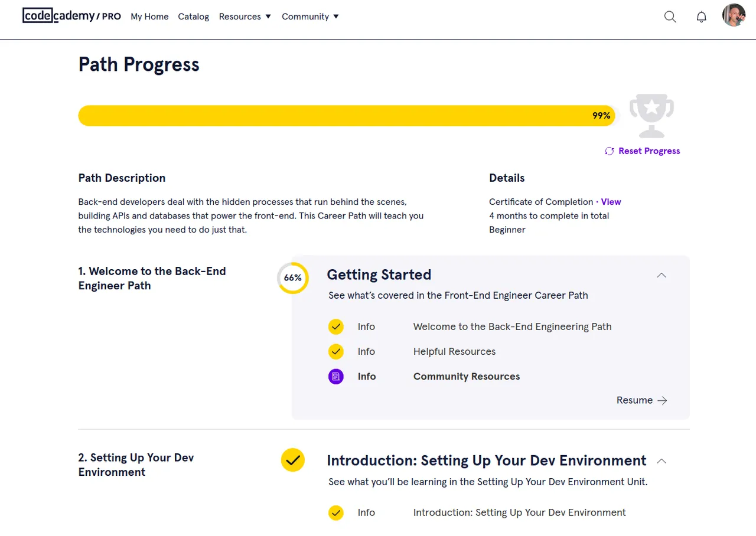
Task: Click the Resume arrow icon
Action: pos(663,400)
